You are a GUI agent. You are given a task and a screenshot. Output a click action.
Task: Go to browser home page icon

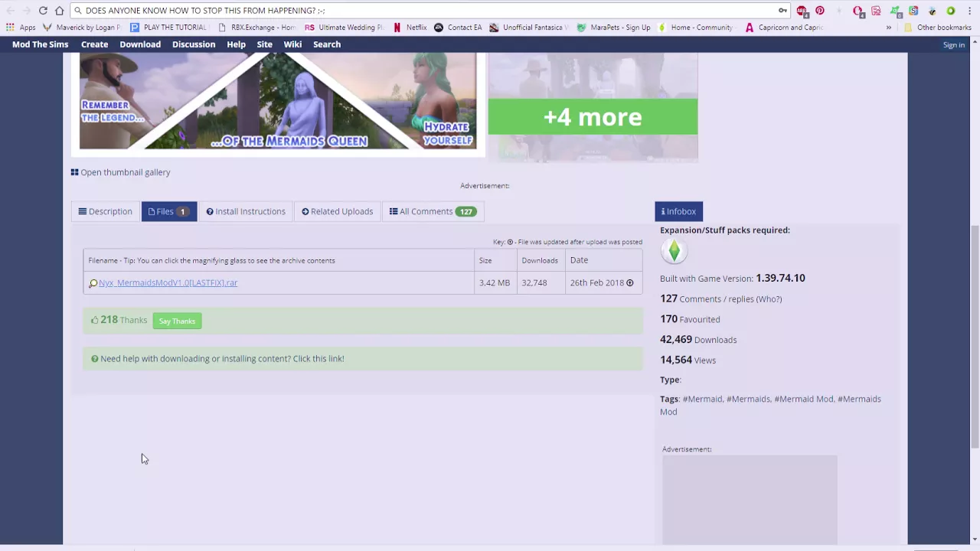tap(59, 11)
